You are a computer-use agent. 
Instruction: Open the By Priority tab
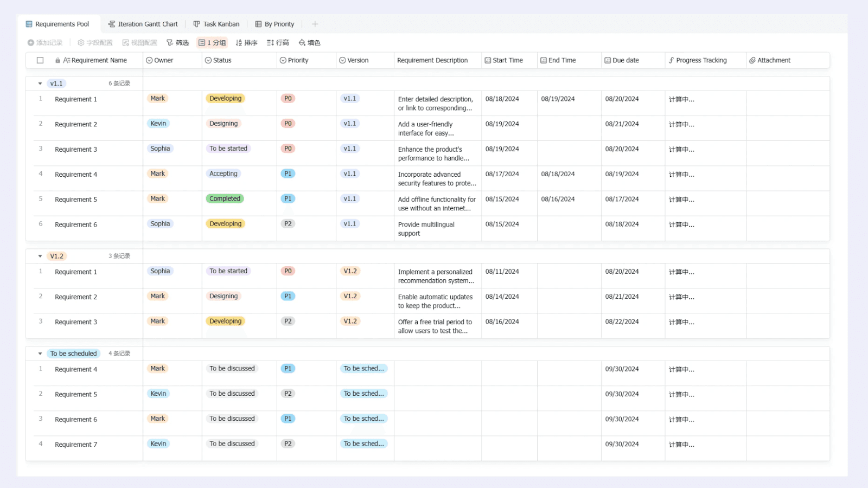point(275,24)
